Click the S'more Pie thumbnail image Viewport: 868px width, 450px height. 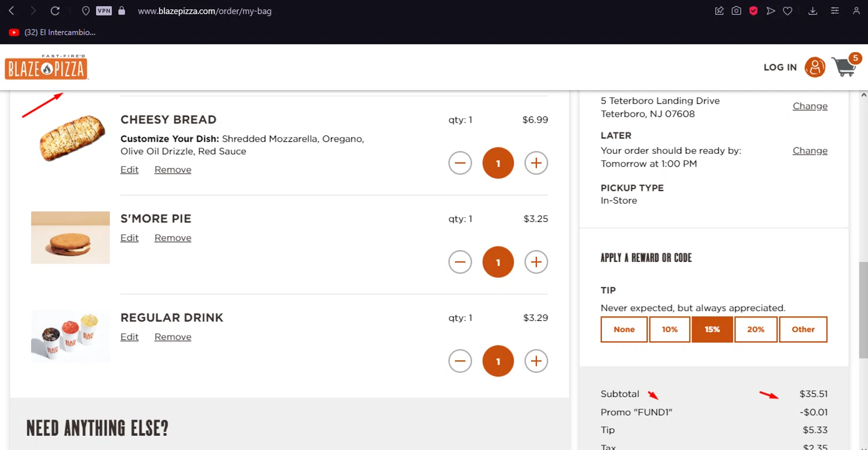71,238
